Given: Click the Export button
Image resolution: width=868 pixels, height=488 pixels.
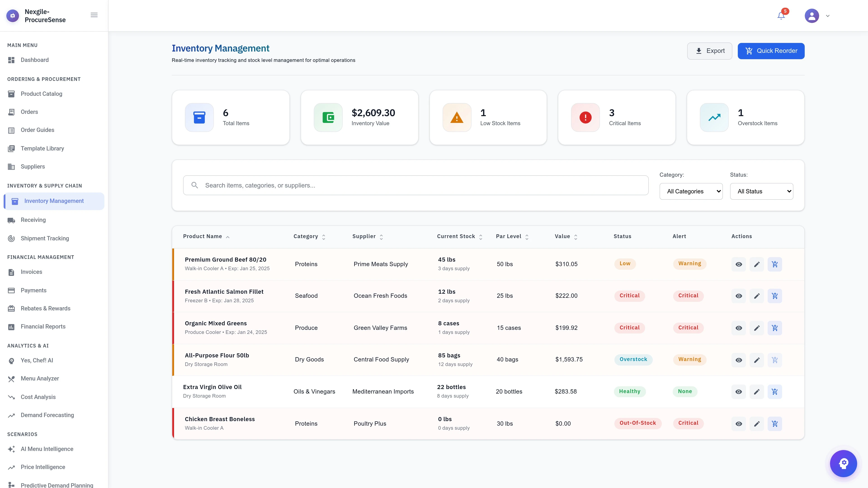Looking at the screenshot, I should coord(710,51).
